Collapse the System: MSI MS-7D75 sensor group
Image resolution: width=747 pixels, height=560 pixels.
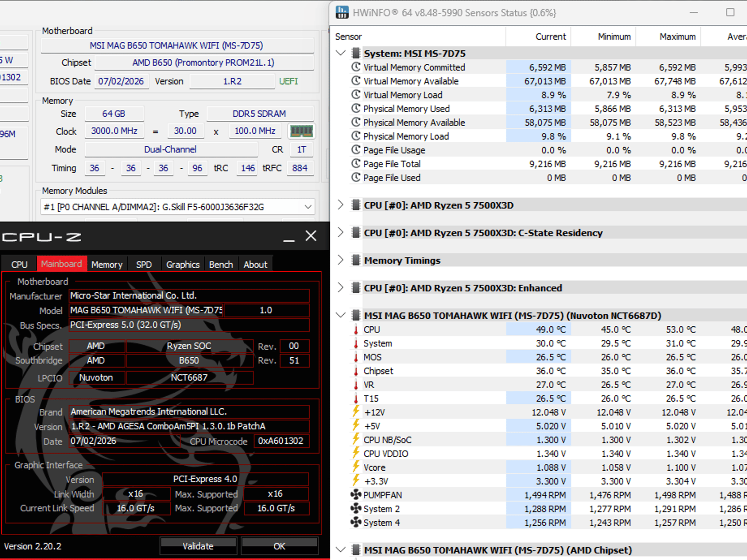[341, 53]
